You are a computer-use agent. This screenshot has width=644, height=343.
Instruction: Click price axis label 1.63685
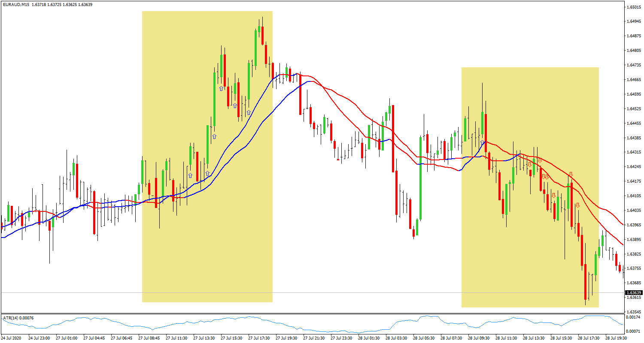point(633,283)
